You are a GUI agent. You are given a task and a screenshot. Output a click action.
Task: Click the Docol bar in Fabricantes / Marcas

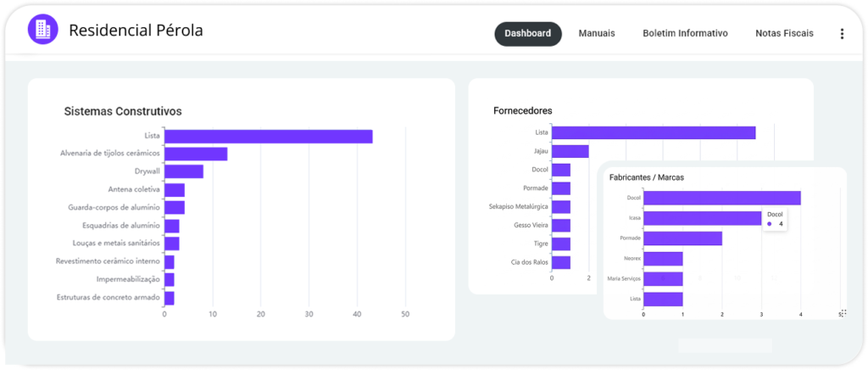[x=721, y=198]
